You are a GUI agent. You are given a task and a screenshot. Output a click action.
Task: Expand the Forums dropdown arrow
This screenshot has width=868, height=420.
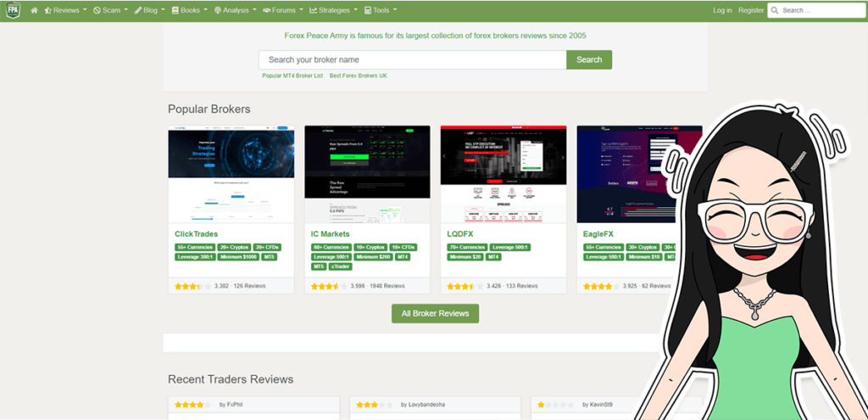point(301,10)
